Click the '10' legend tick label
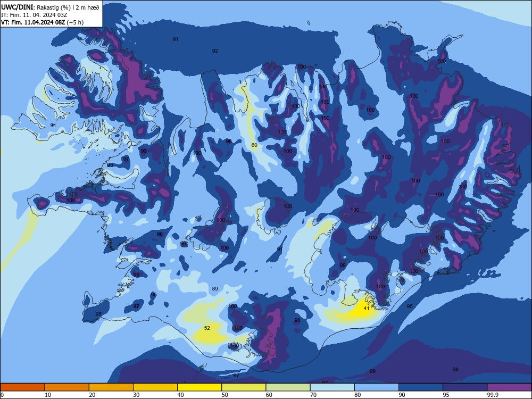 (x=48, y=395)
